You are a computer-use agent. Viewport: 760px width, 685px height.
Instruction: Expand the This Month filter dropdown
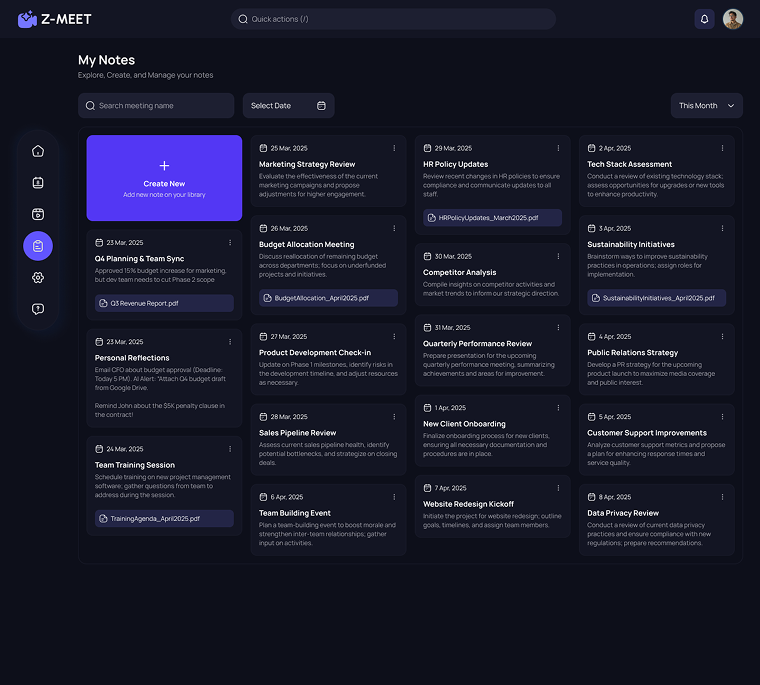click(706, 106)
